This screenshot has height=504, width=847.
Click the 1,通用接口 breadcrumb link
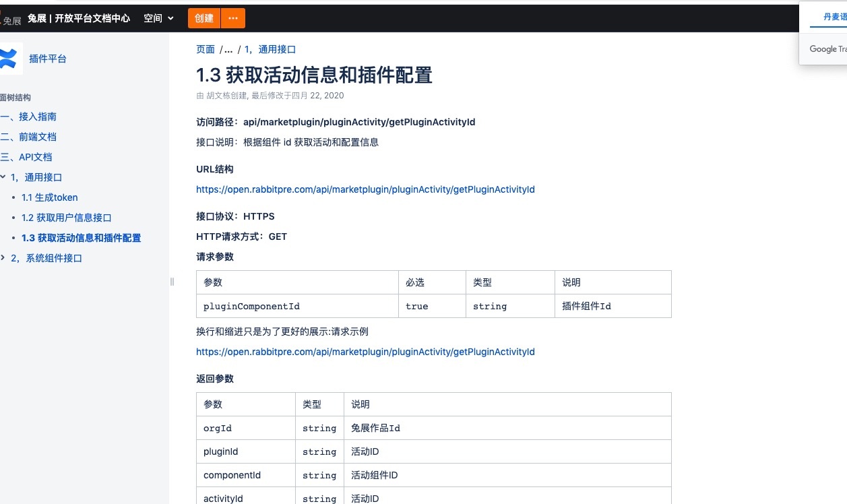(x=270, y=49)
